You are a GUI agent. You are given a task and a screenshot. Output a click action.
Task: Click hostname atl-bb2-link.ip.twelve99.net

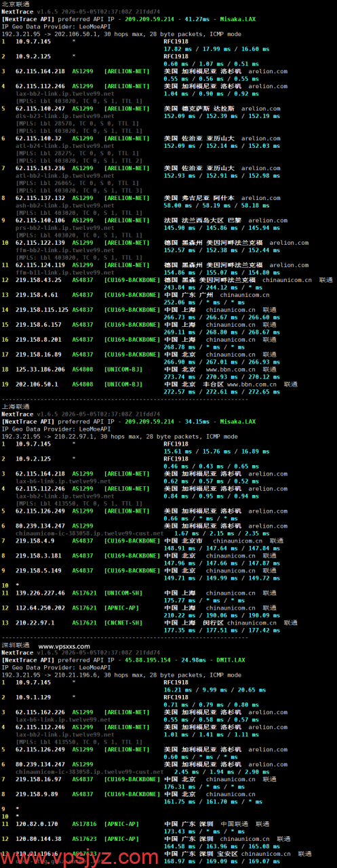(x=64, y=176)
